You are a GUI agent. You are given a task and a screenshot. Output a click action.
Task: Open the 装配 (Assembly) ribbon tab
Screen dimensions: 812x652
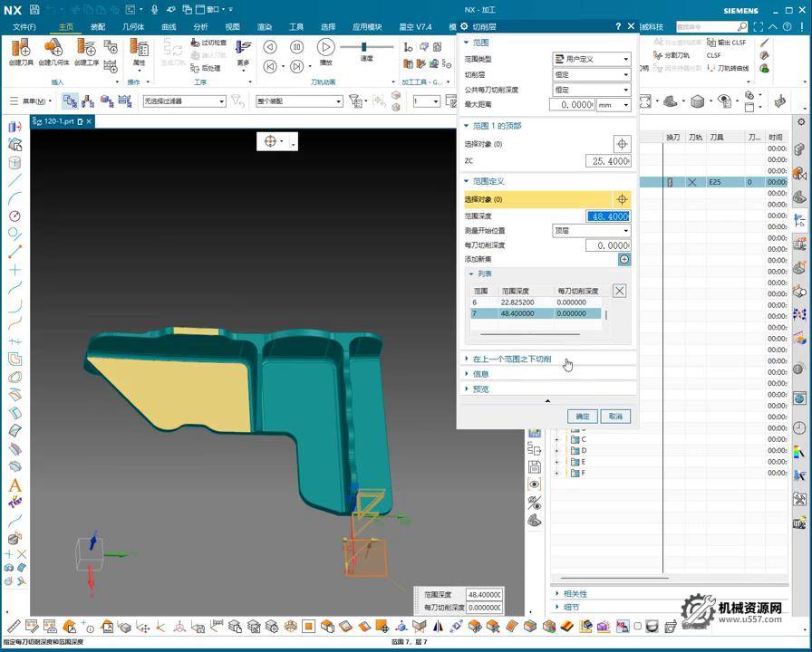pyautogui.click(x=98, y=27)
